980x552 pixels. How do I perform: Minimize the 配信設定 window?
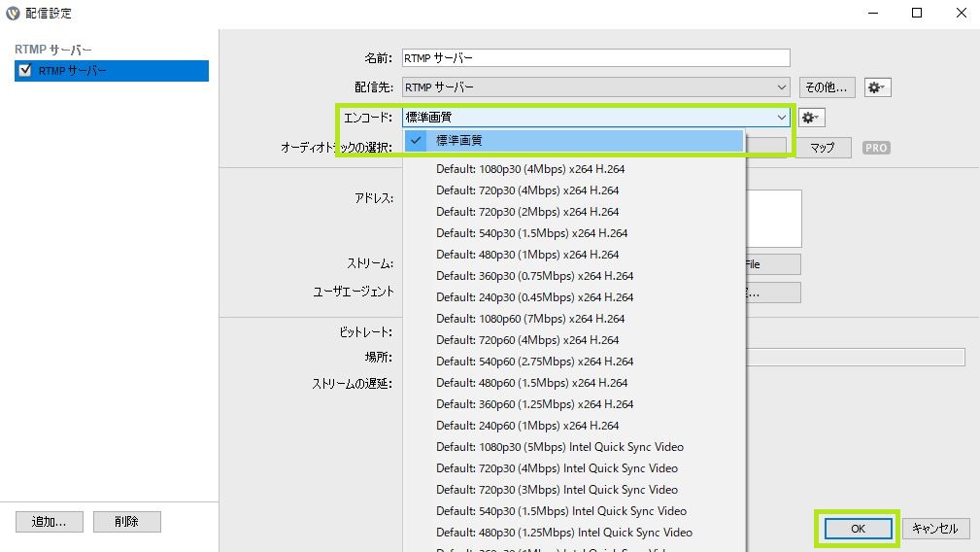873,13
